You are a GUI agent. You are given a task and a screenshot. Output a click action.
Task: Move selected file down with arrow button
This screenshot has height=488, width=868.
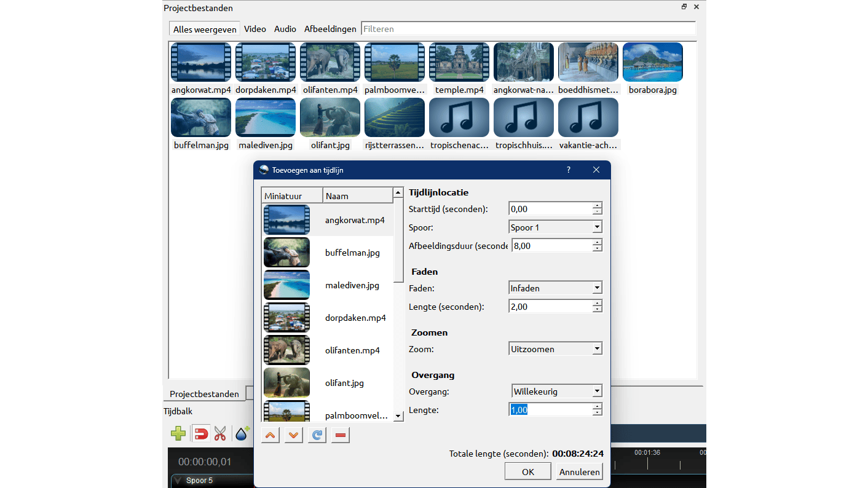294,435
